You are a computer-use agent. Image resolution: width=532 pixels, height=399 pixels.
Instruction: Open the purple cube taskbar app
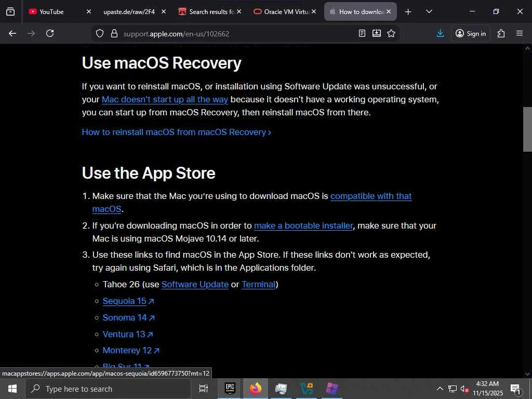[x=332, y=389]
